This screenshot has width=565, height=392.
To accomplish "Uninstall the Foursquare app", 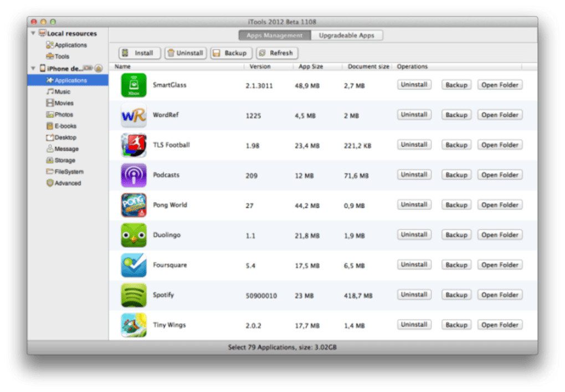I will point(414,265).
